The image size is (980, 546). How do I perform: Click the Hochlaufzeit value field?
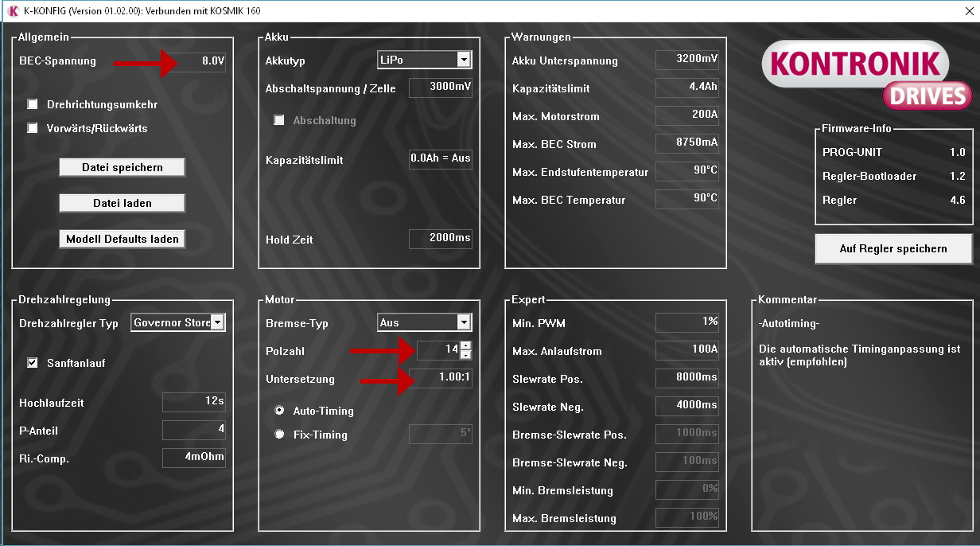[x=193, y=403]
